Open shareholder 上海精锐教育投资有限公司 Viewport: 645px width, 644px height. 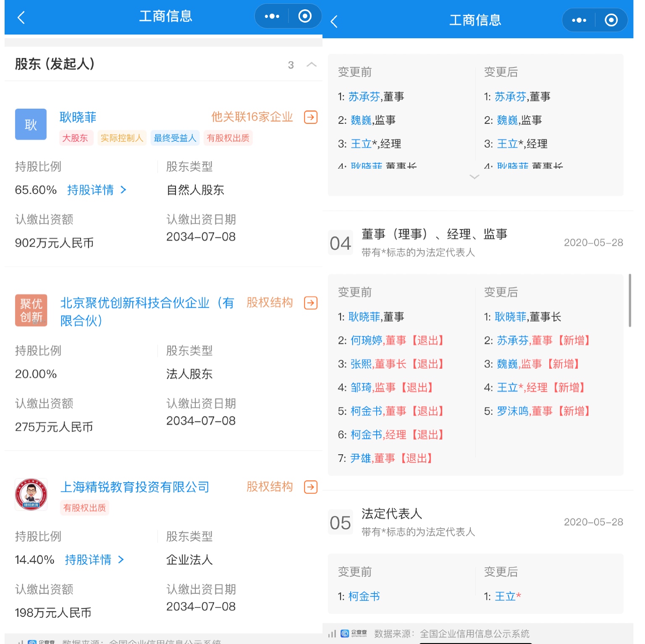click(x=135, y=487)
